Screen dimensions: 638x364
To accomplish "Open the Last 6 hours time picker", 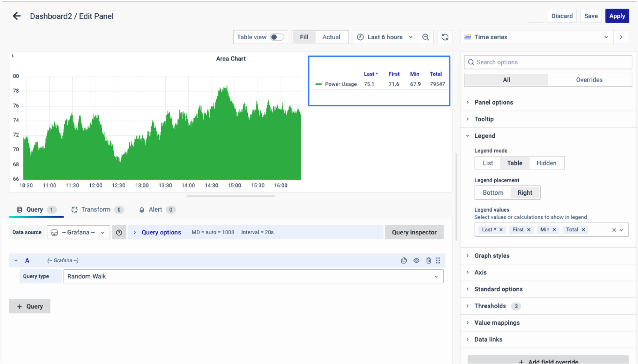I will pyautogui.click(x=385, y=37).
